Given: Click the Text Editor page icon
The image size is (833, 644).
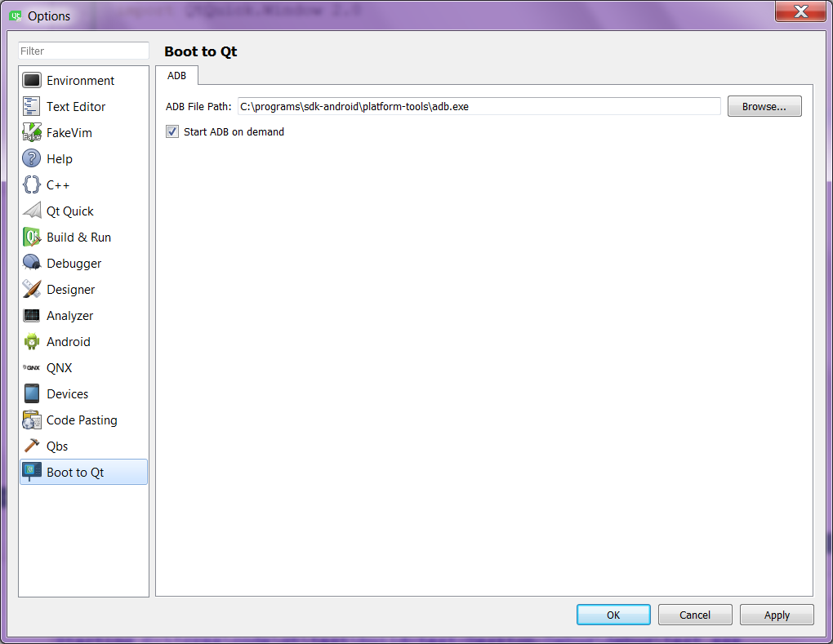Looking at the screenshot, I should point(31,106).
